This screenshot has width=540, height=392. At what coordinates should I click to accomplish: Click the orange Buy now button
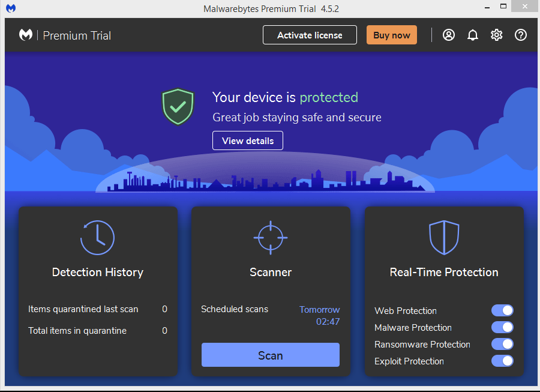pyautogui.click(x=391, y=35)
